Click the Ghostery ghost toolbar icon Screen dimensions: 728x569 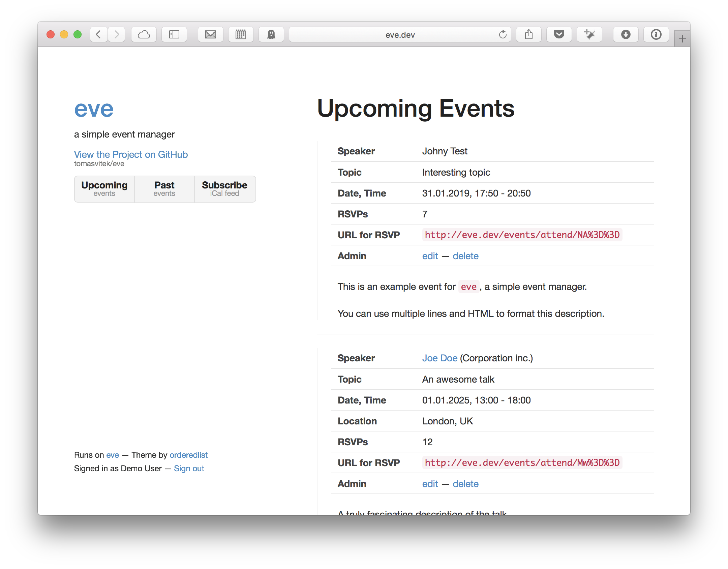[271, 34]
